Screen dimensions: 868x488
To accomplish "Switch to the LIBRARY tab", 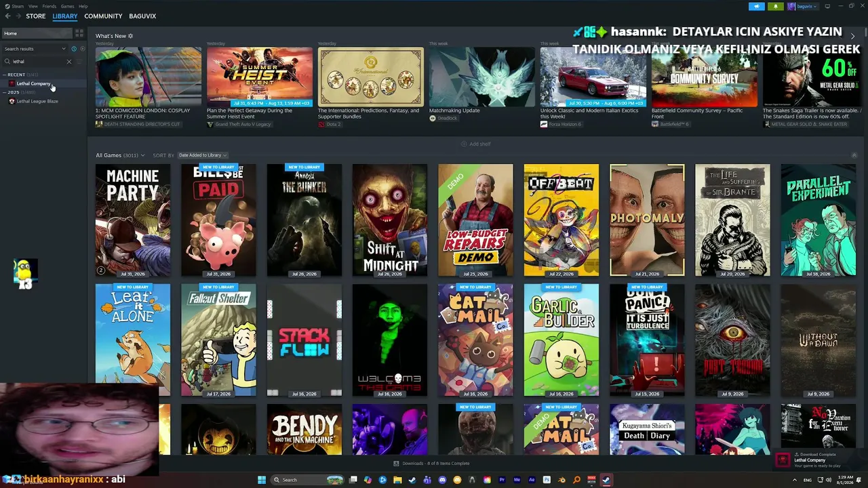I will [x=65, y=16].
